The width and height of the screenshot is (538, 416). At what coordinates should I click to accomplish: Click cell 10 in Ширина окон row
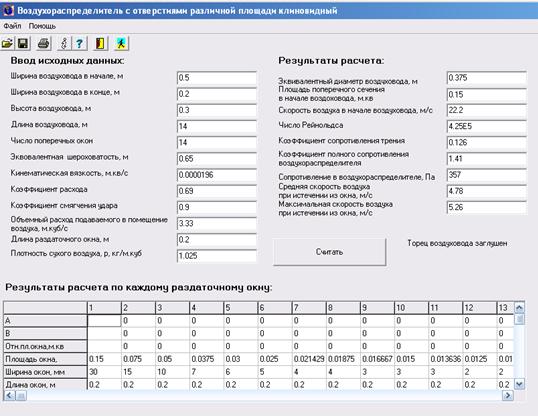coord(172,372)
